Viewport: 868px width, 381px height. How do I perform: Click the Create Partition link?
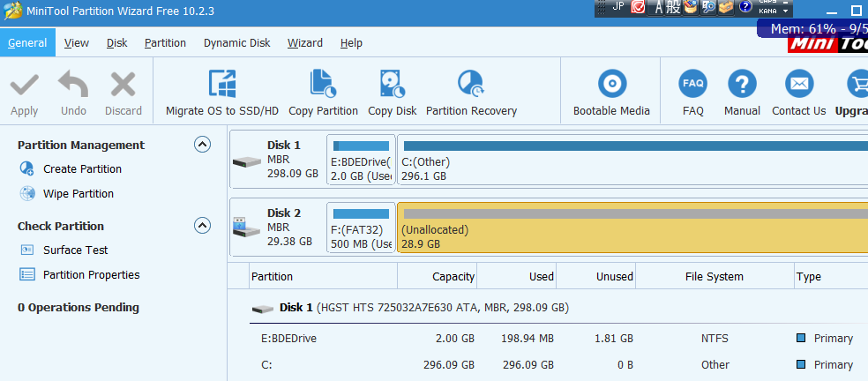pyautogui.click(x=82, y=169)
